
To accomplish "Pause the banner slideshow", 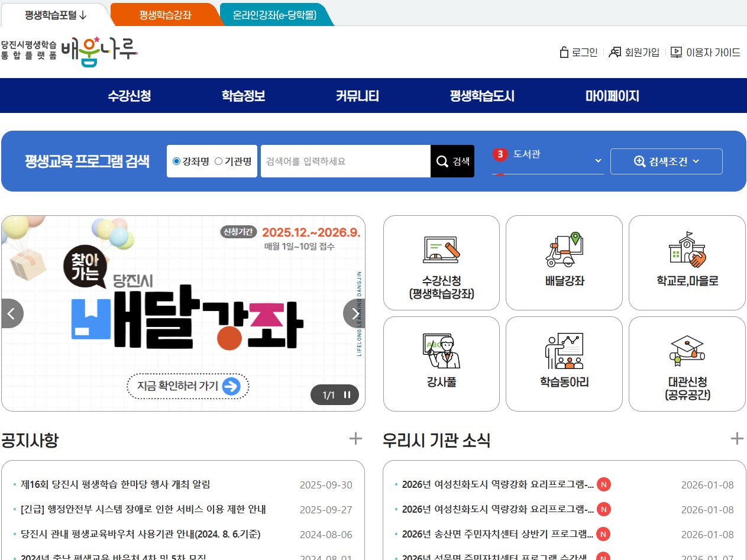I will [x=347, y=394].
